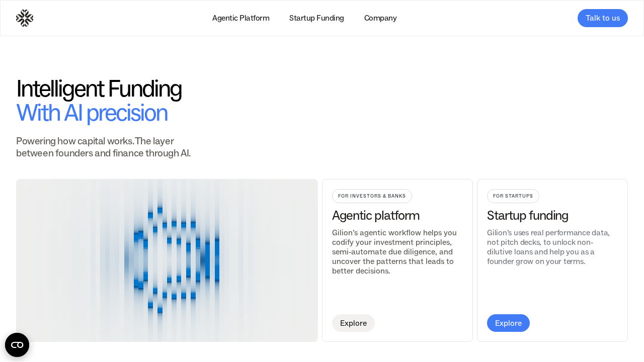Select the FOR INVESTORS & BANKS tag
644x362 pixels.
pos(372,196)
